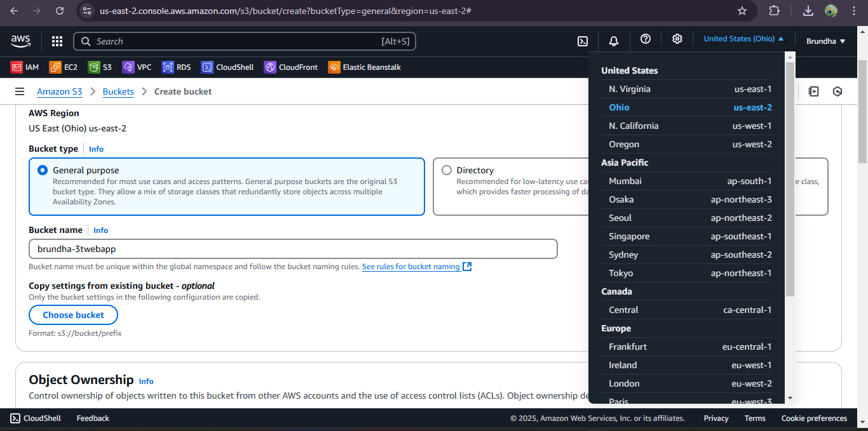Image resolution: width=868 pixels, height=431 pixels.
Task: Open the browser extensions puzzle icon
Action: [x=774, y=11]
